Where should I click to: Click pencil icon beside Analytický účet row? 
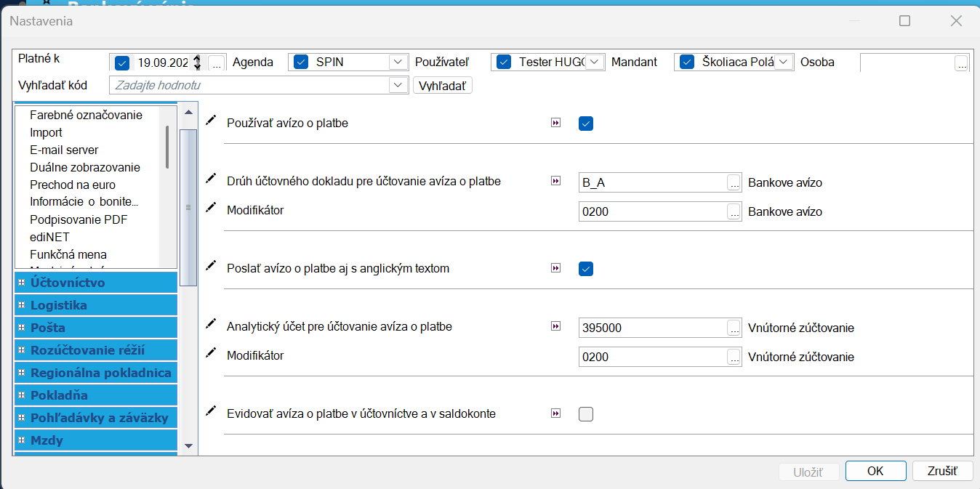click(211, 324)
